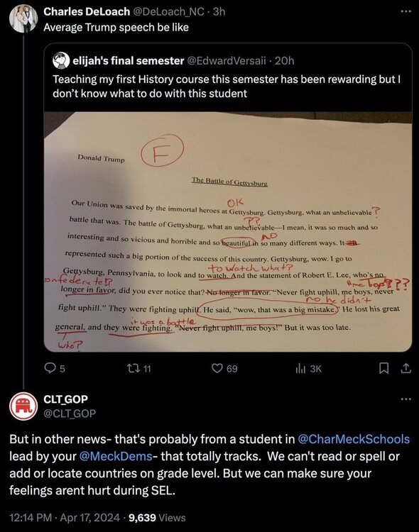419x532 pixels.
Task: Open the quoted tweet text about History course
Action: click(227, 86)
